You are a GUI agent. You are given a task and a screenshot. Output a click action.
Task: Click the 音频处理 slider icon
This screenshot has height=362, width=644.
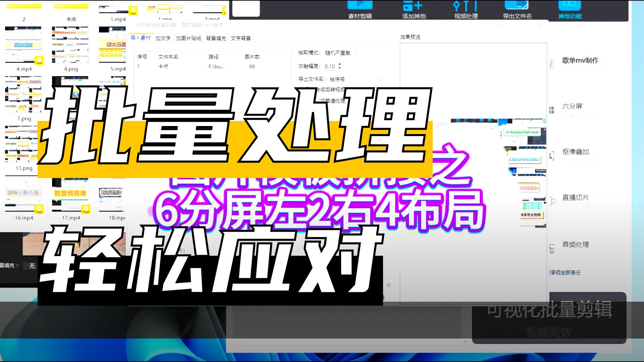(552, 249)
